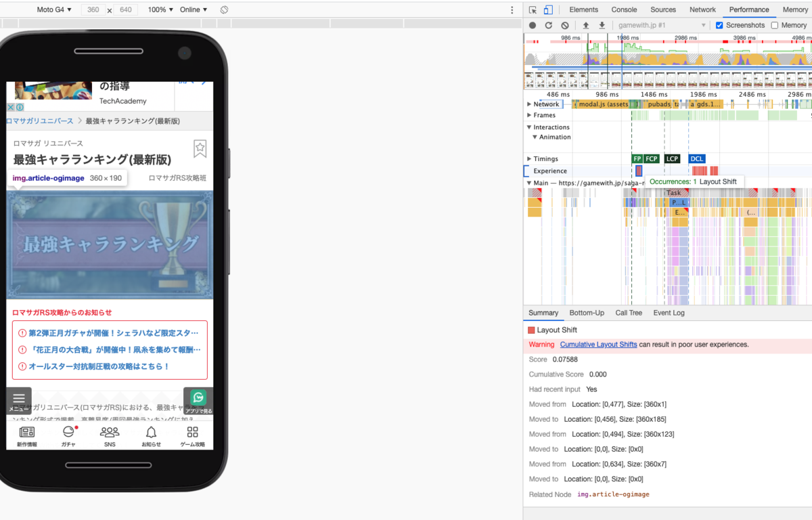Collapse the Interactions track
Viewport: 812px width, 520px height.
[x=529, y=127]
